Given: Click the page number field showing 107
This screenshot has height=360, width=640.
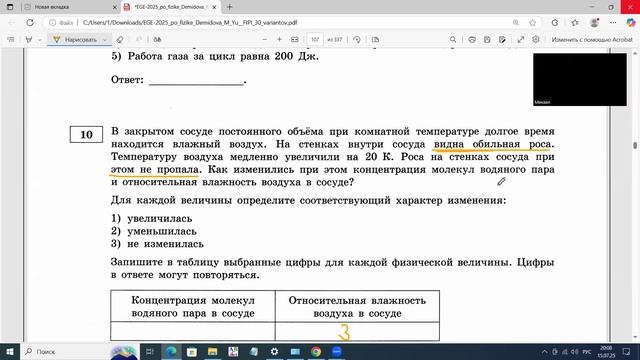Looking at the screenshot, I should [315, 40].
